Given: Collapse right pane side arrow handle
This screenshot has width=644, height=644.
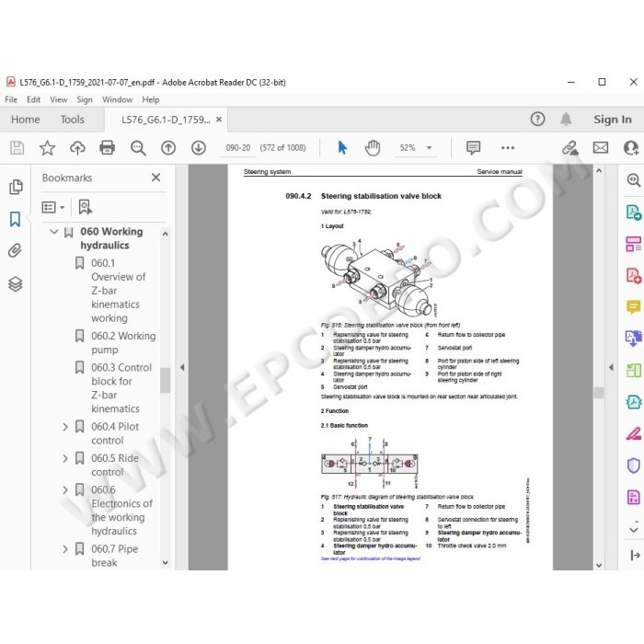Looking at the screenshot, I should point(611,367).
